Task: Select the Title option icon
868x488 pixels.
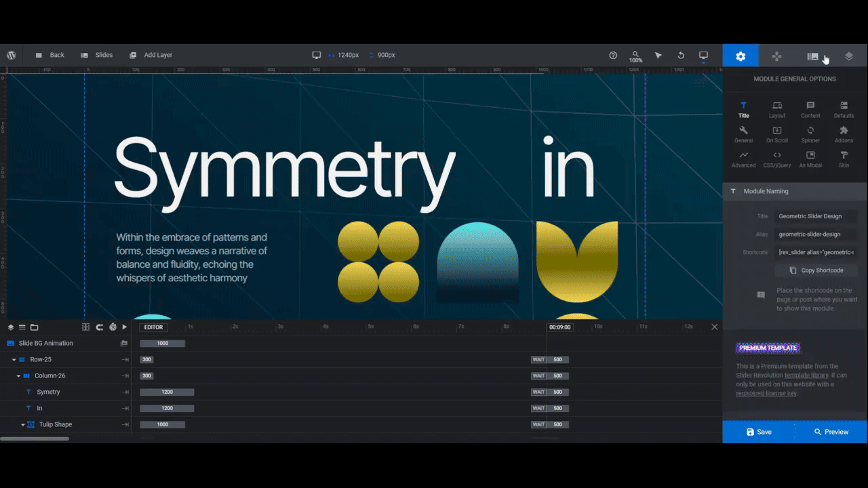Action: pyautogui.click(x=744, y=110)
